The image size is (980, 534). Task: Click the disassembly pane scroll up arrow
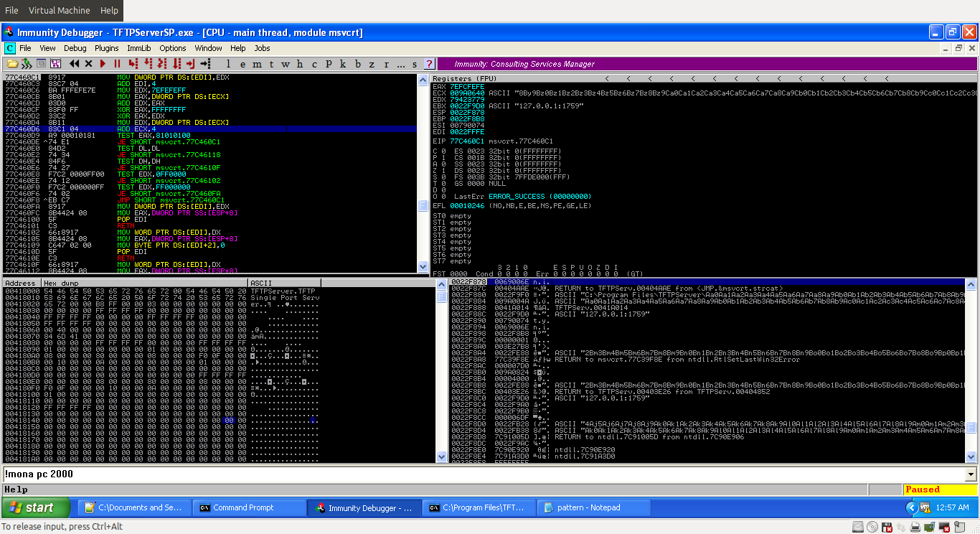(x=423, y=79)
